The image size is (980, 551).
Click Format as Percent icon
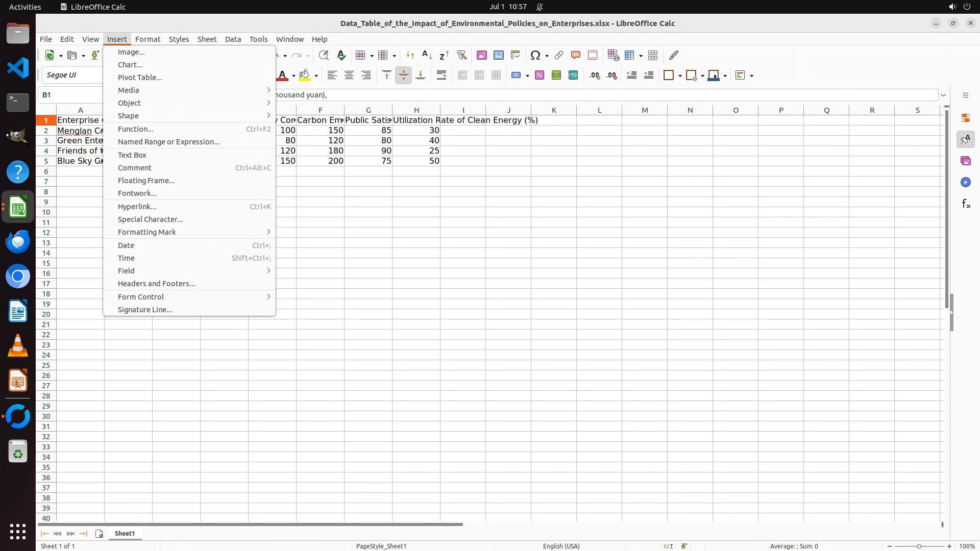click(540, 76)
